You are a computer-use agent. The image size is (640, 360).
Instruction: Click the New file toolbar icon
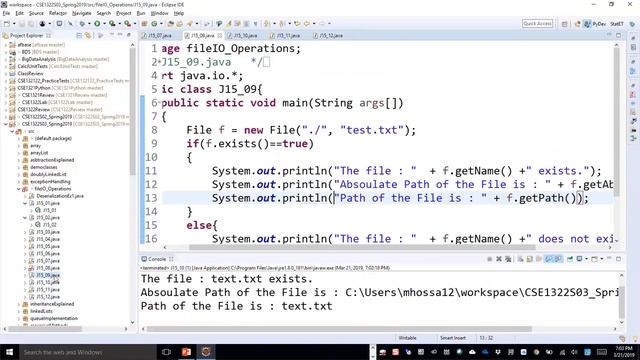(x=7, y=24)
